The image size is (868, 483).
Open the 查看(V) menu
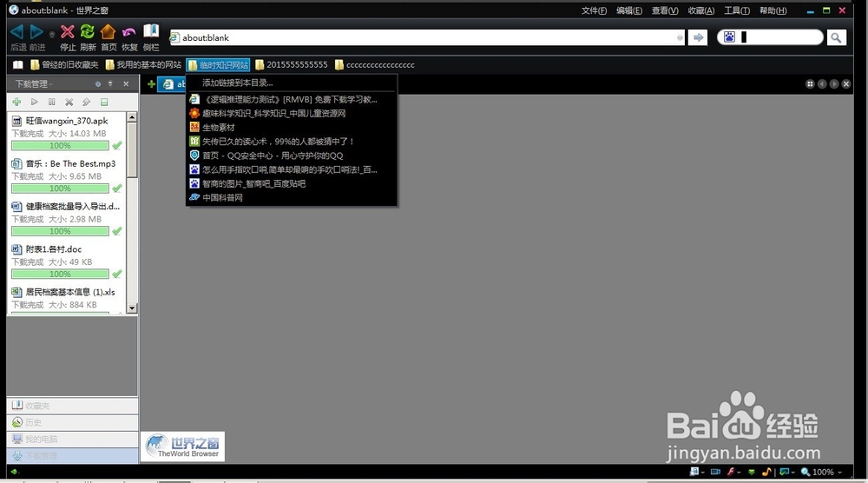(665, 10)
